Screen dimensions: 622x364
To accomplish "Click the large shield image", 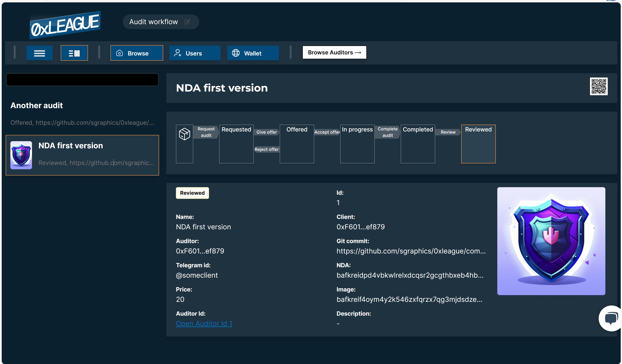I will (551, 241).
